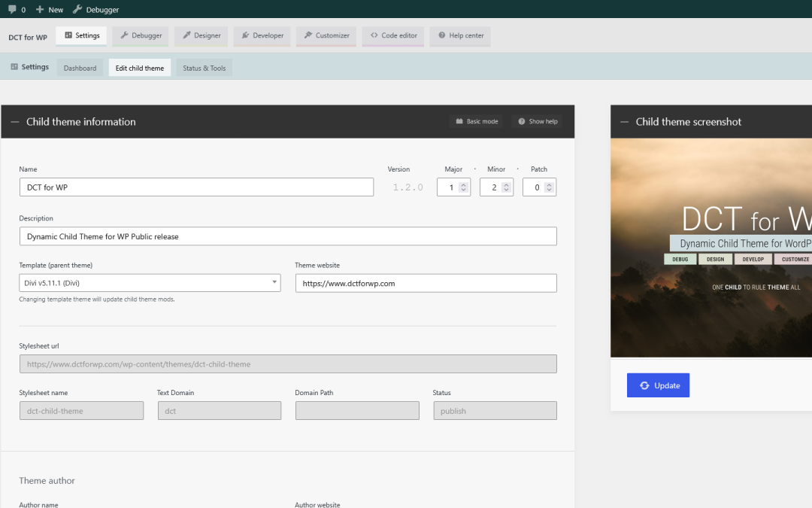812x508 pixels.
Task: Toggle Show help
Action: pyautogui.click(x=538, y=121)
